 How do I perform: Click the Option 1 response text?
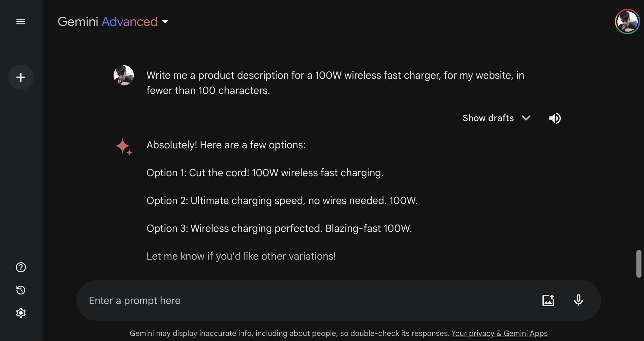(x=265, y=173)
